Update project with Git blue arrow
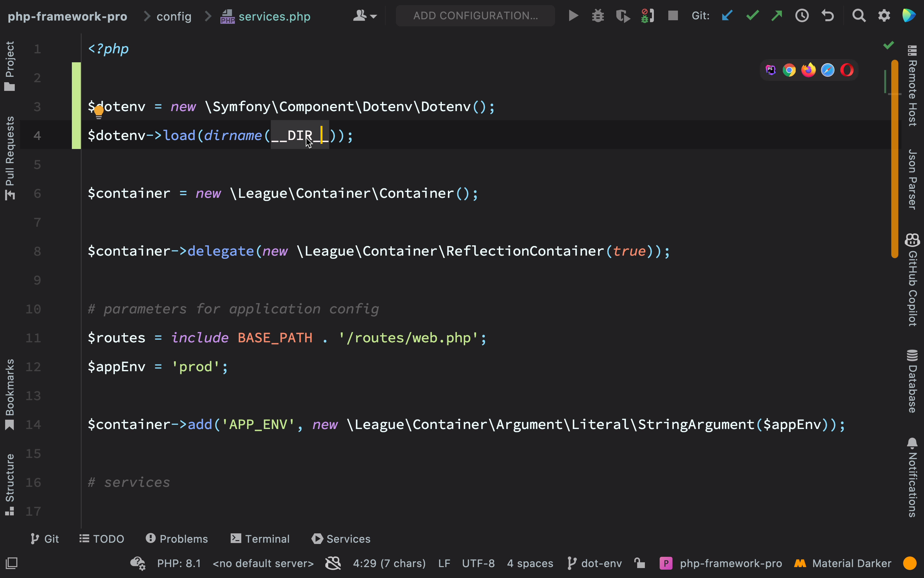The image size is (924, 578). click(x=727, y=16)
